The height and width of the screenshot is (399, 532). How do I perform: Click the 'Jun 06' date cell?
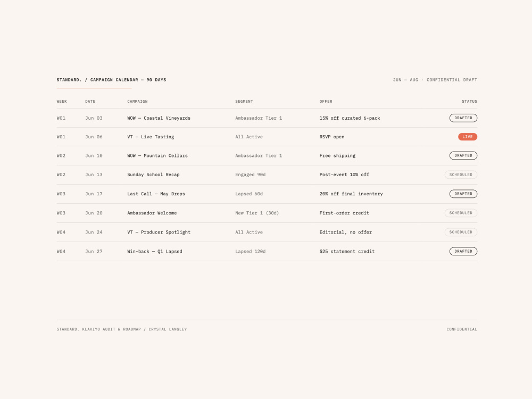point(94,137)
